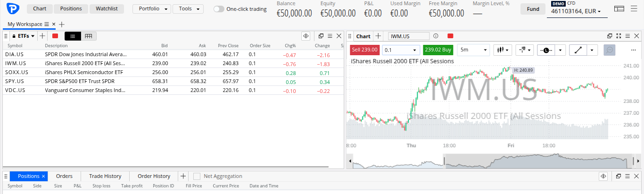Viewport: 644px width, 194px height.
Task: Open the Orders tab
Action: pos(64,176)
